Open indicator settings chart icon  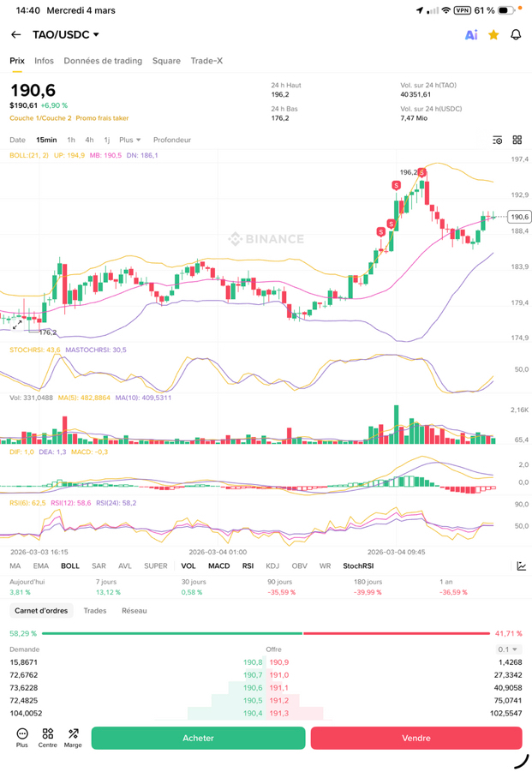point(521,566)
